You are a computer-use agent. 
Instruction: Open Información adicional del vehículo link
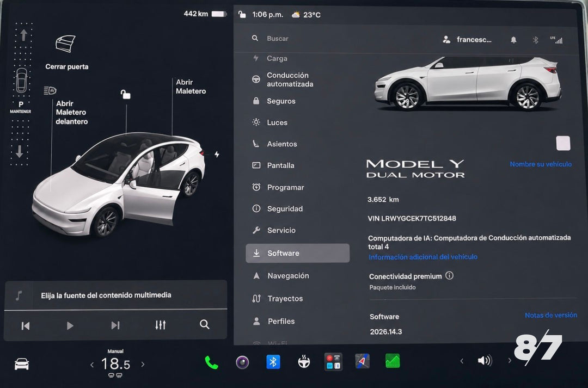coord(423,257)
